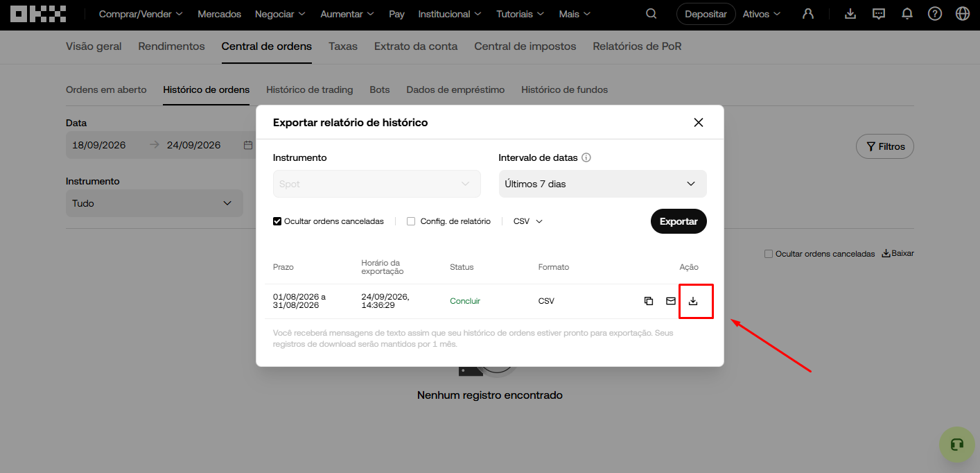Select Central de ordens tab
This screenshot has width=980, height=473.
tap(267, 46)
